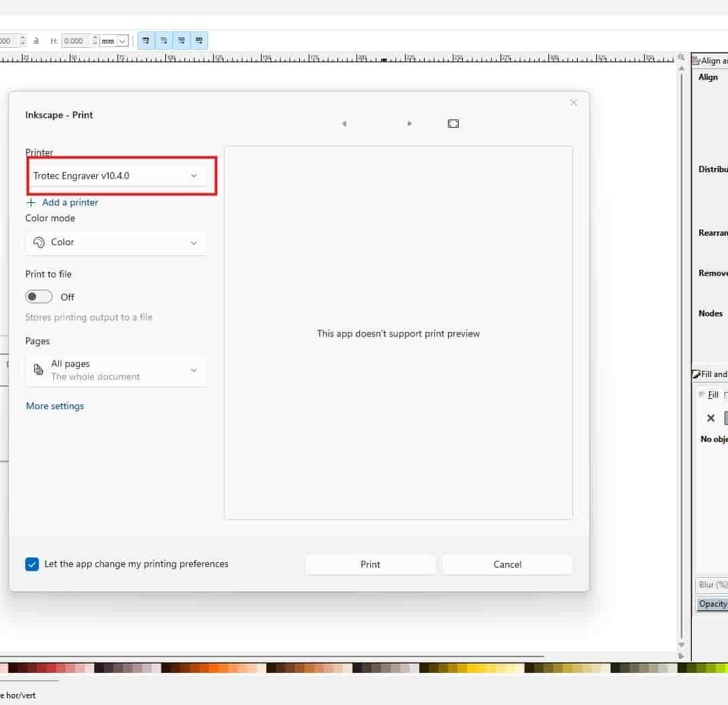Click the Blur (%) field in Fill and Stroke
The image size is (728, 705).
pyautogui.click(x=713, y=585)
